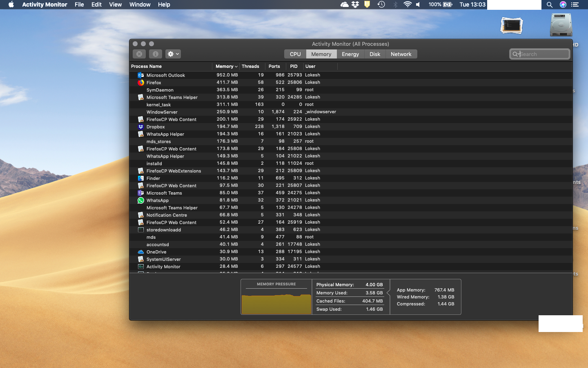This screenshot has height=368, width=588.
Task: Open the Apple menu
Action: click(x=11, y=4)
